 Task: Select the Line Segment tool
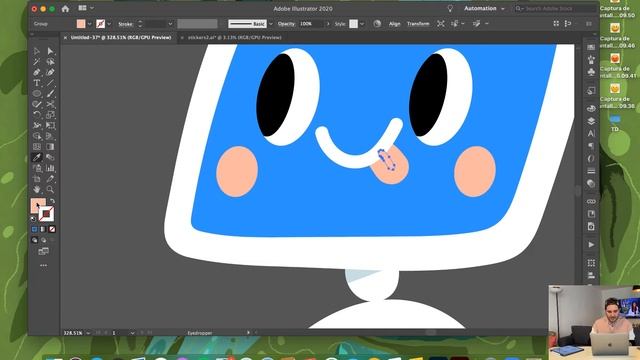tap(50, 83)
